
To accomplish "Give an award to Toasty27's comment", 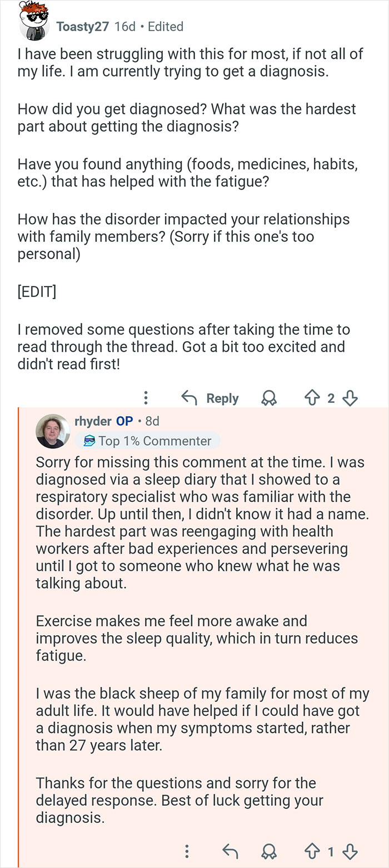I will (x=270, y=397).
